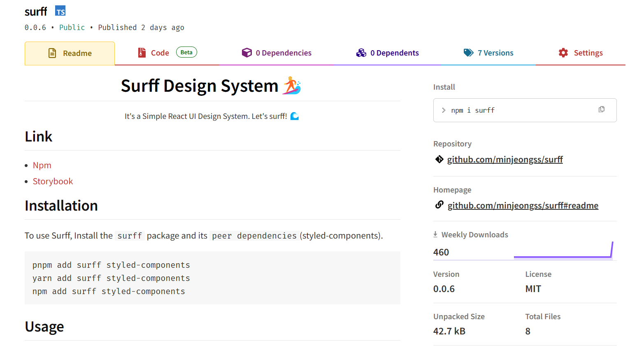Open the surff#readme homepage link
This screenshot has width=644, height=348.
pos(523,206)
